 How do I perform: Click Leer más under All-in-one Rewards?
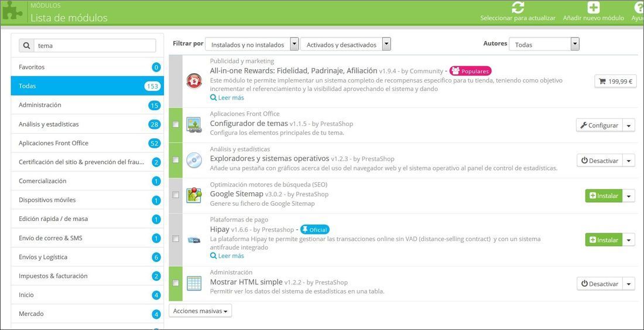pos(227,97)
